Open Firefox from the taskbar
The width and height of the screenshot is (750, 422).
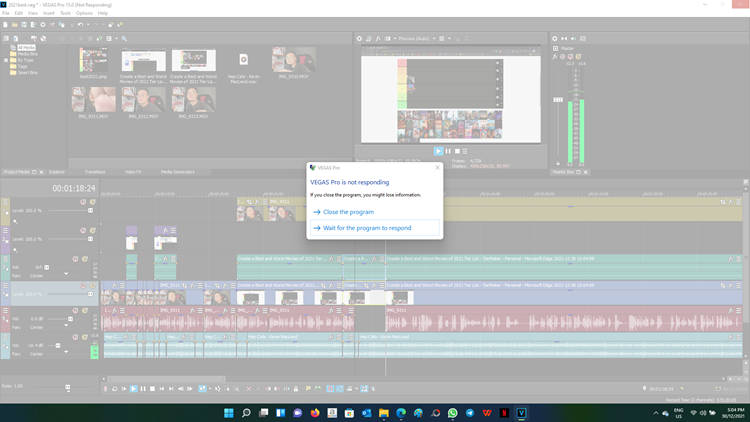click(315, 413)
